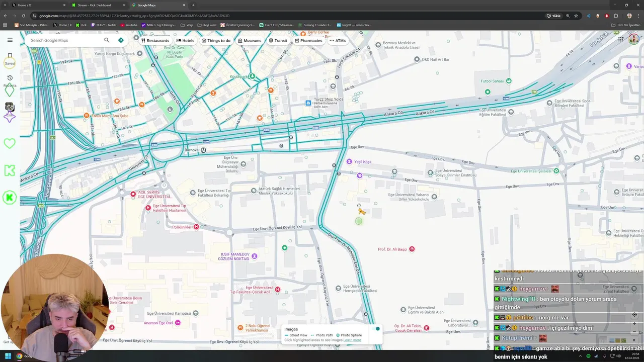Open the Google Maps hamburger menu
This screenshot has height=362, width=644.
click(10, 40)
